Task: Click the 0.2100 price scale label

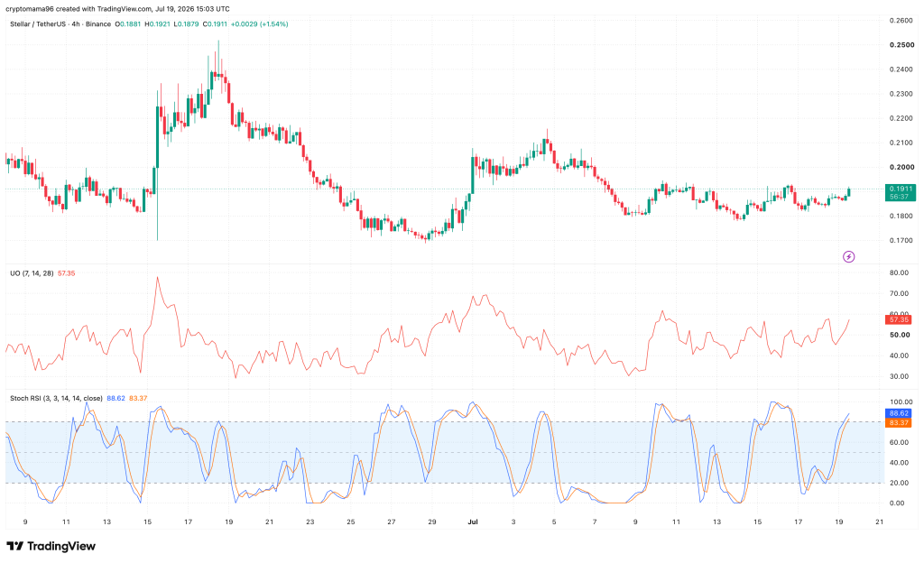Action: 901,143
